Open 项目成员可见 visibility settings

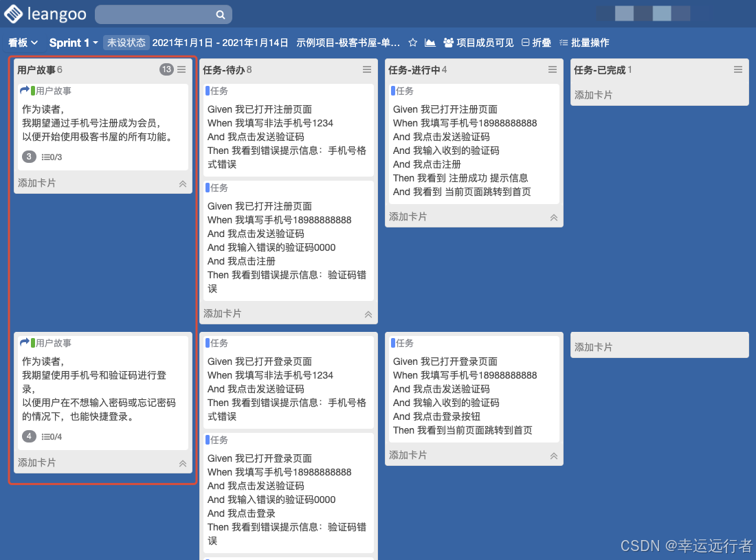478,43
